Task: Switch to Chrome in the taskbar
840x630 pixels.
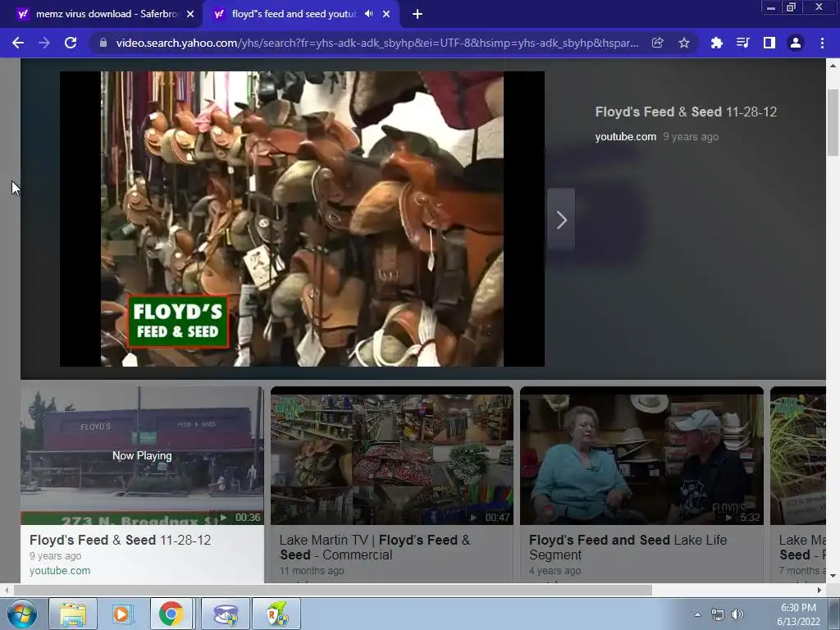Action: click(171, 614)
